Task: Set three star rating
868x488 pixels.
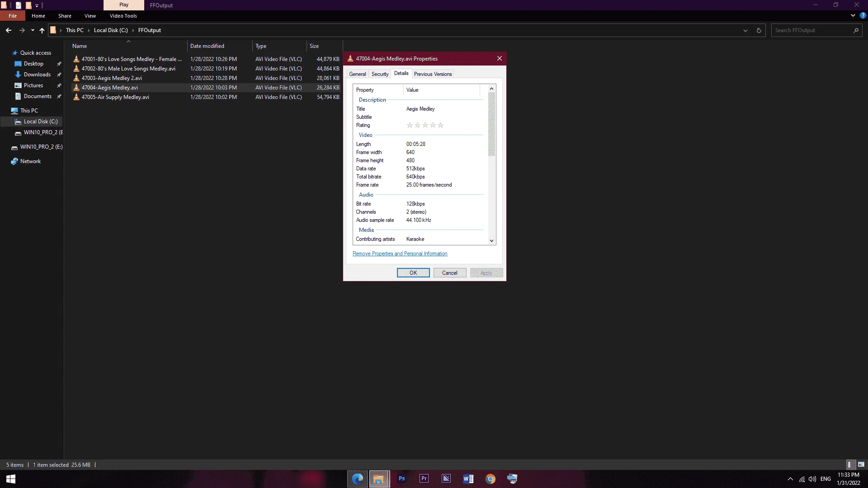Action: [425, 125]
